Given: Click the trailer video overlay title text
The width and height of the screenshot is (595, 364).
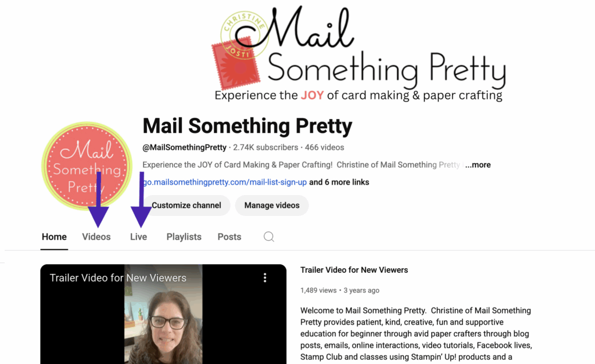Looking at the screenshot, I should click(x=118, y=278).
